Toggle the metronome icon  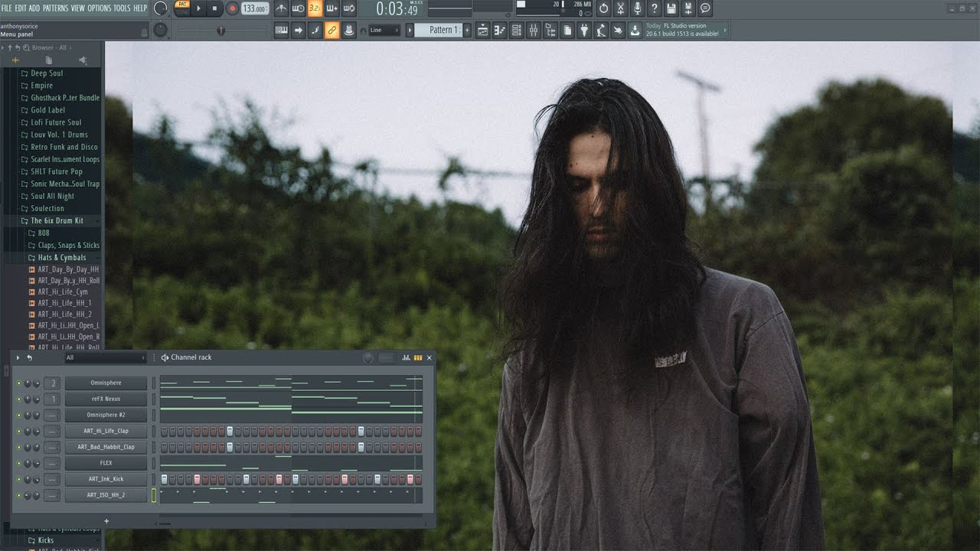tap(281, 8)
